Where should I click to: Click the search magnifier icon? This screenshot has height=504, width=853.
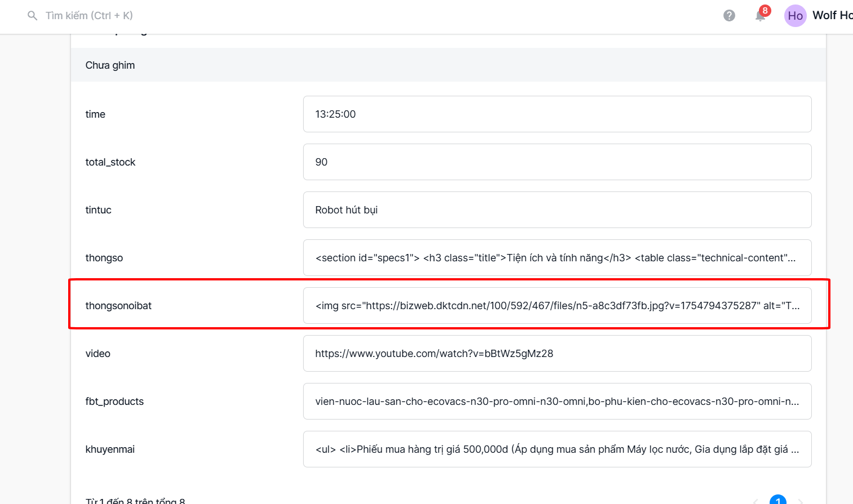(33, 16)
